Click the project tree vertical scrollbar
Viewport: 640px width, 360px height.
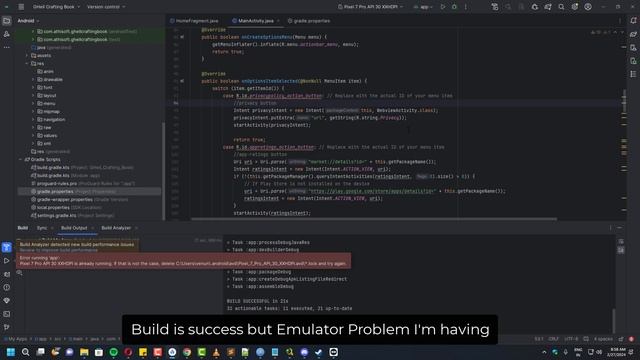pyautogui.click(x=164, y=171)
